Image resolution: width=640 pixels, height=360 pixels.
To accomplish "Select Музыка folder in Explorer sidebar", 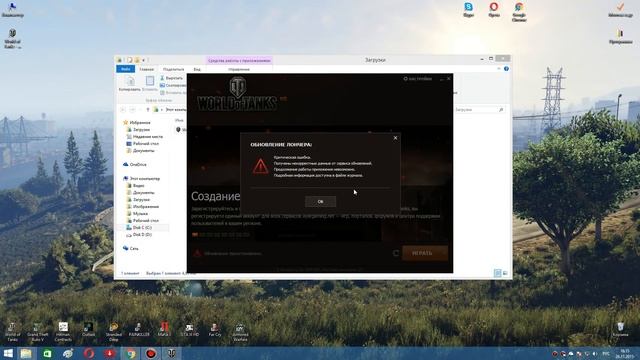I will coord(137,213).
